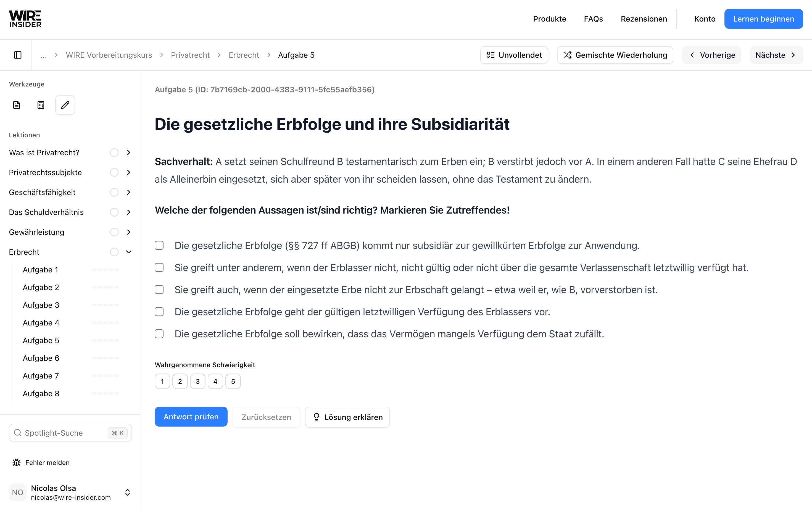Click the WIRE Insider logo
Image resolution: width=812 pixels, height=510 pixels.
[25, 19]
